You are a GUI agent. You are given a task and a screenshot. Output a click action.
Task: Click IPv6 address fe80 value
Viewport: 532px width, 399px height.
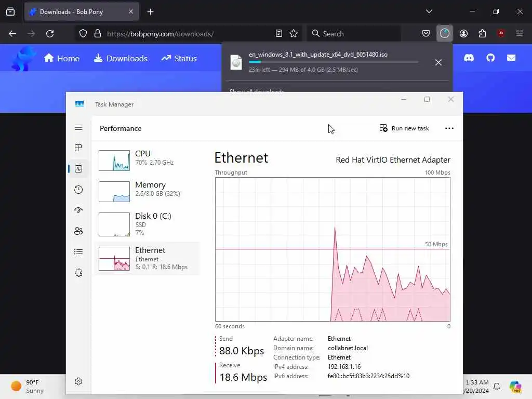(368, 376)
